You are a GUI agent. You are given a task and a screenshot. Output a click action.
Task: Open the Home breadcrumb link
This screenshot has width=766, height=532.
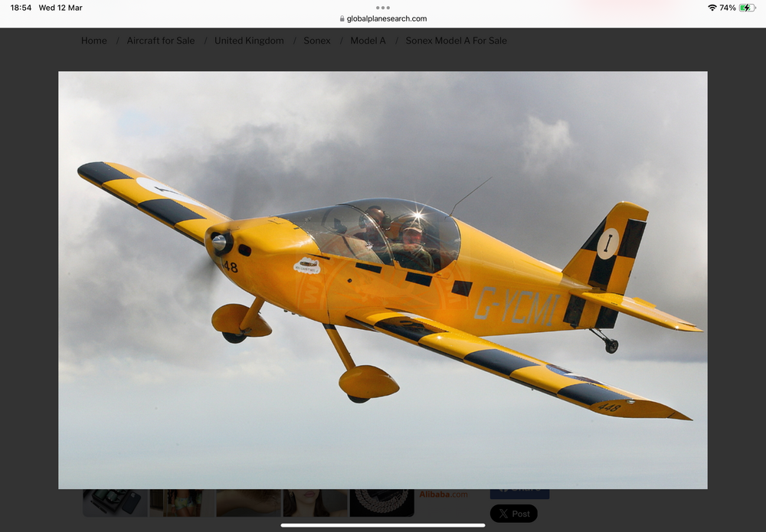[x=94, y=41]
